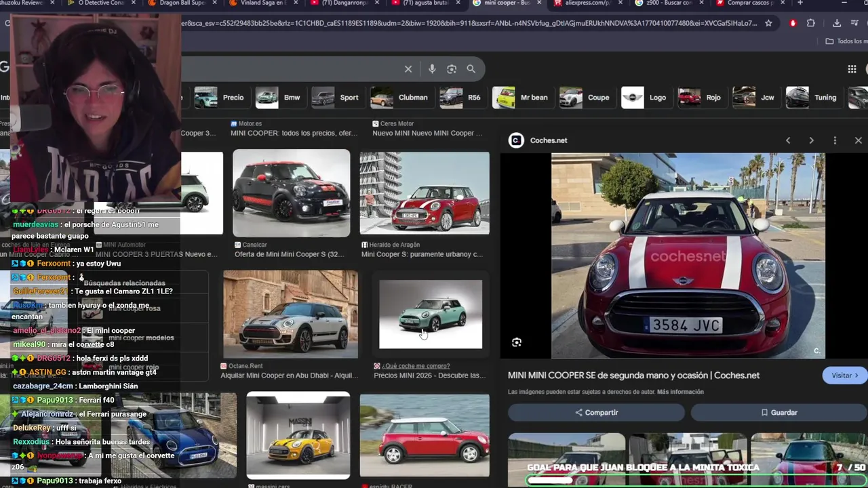Click the Coches.net site favicon
The width and height of the screenshot is (868, 488).
click(516, 140)
